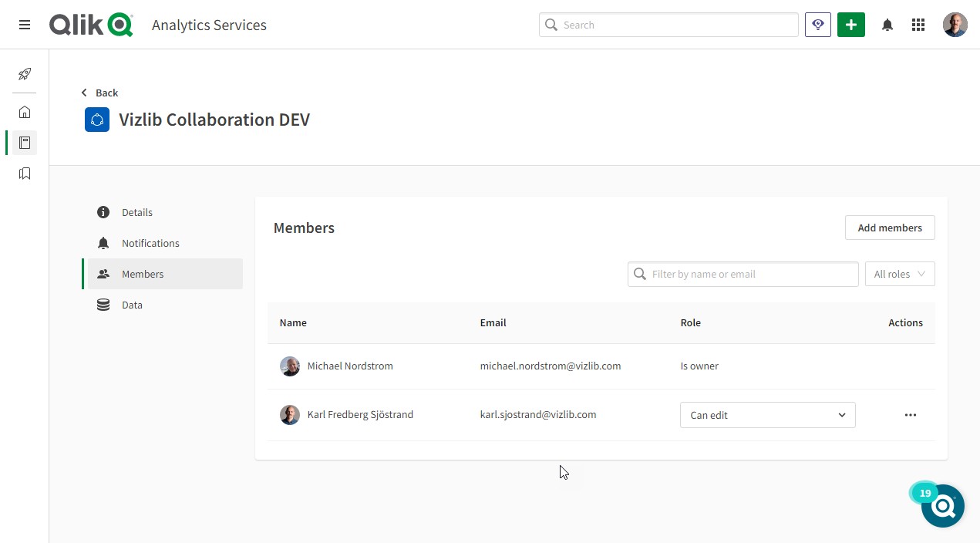Click the Members heading
Viewport: 980px width, 543px height.
[x=304, y=228]
